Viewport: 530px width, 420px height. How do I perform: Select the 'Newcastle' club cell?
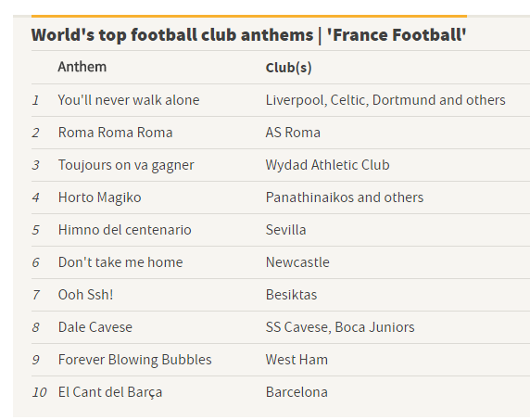point(297,262)
